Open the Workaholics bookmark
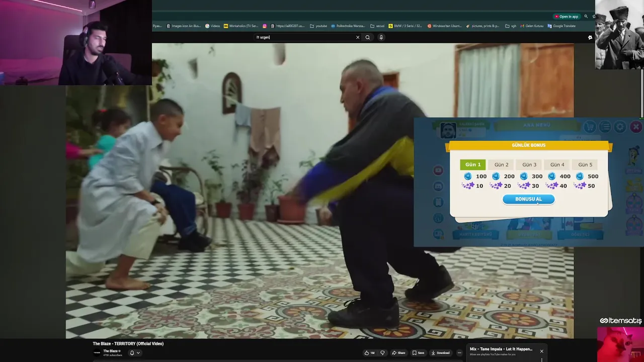The image size is (644, 362). (x=241, y=26)
